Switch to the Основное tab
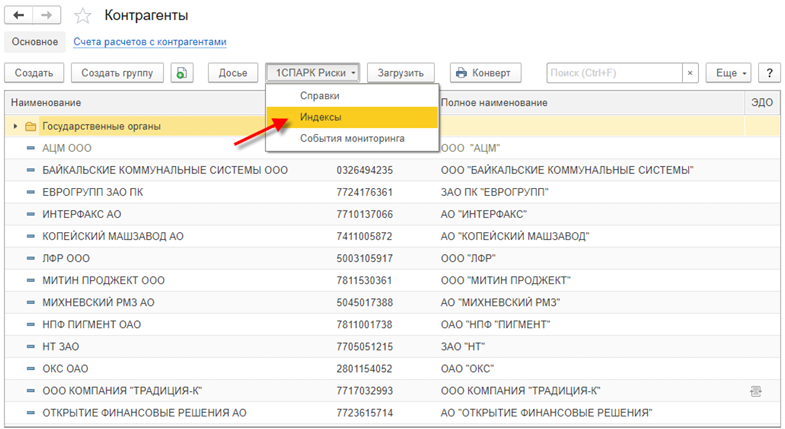The height and width of the screenshot is (429, 785). (x=35, y=42)
